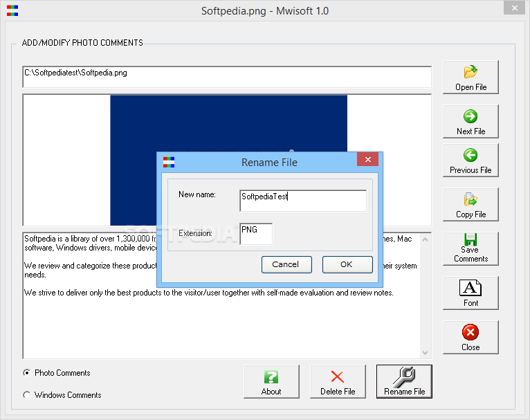Click the red Close button on right
Screen dimensions: 530x420
pos(470,337)
